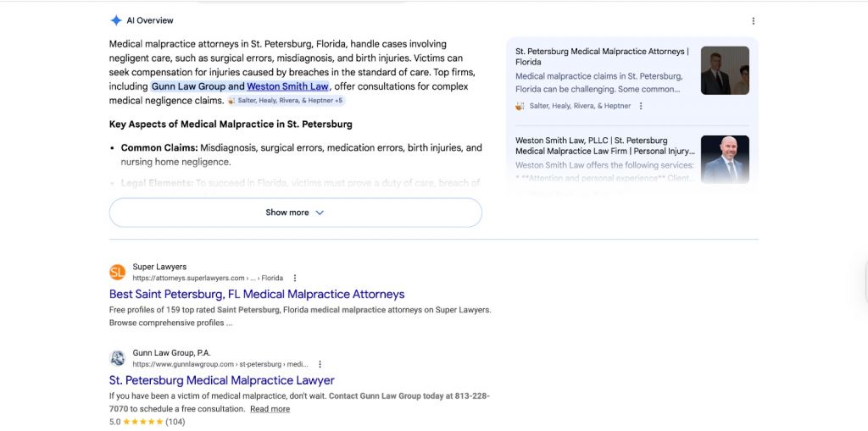This screenshot has height=431, width=868.
Task: Click the Read more link in the Gunn Law snippet
Action: tap(270, 409)
